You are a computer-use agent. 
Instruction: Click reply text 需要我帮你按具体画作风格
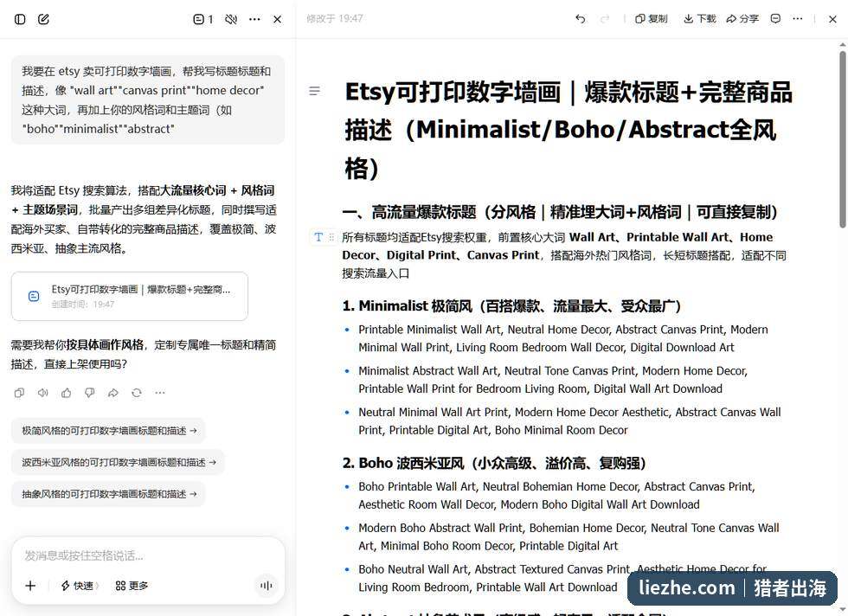(144, 354)
